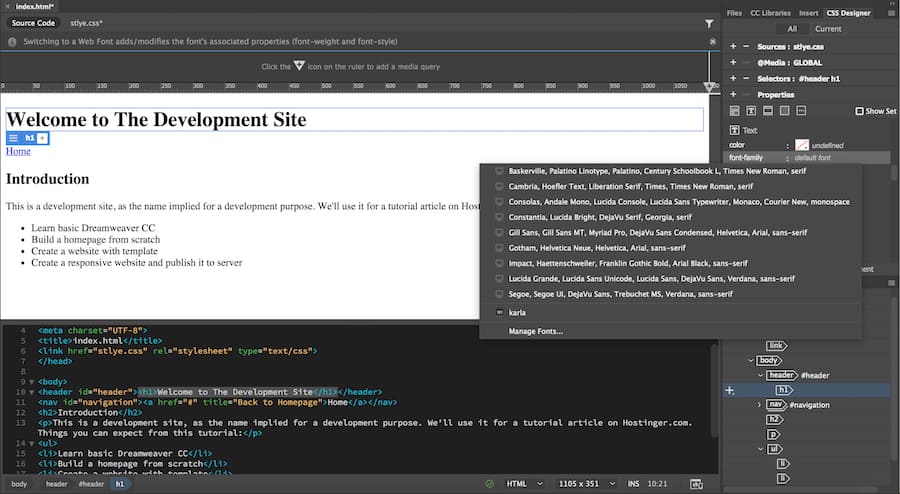Screen dimensions: 900x494
Task: Click the h1 element hamburger menu icon
Action: pos(14,138)
